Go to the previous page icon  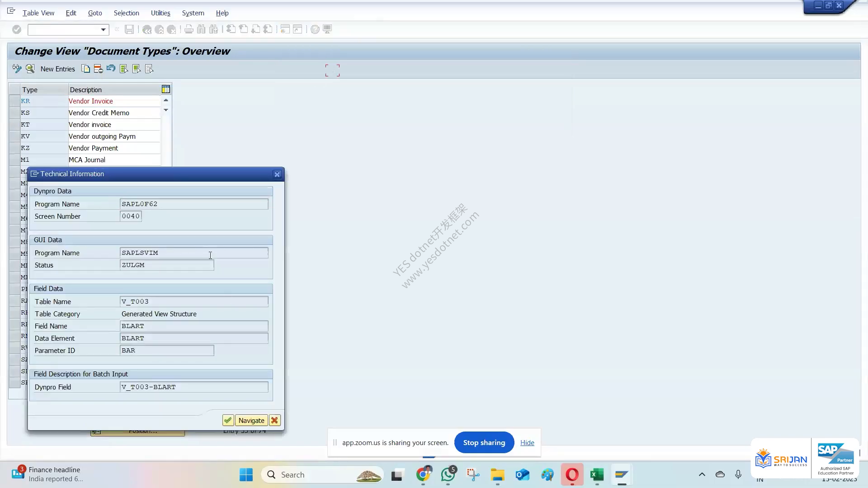243,29
